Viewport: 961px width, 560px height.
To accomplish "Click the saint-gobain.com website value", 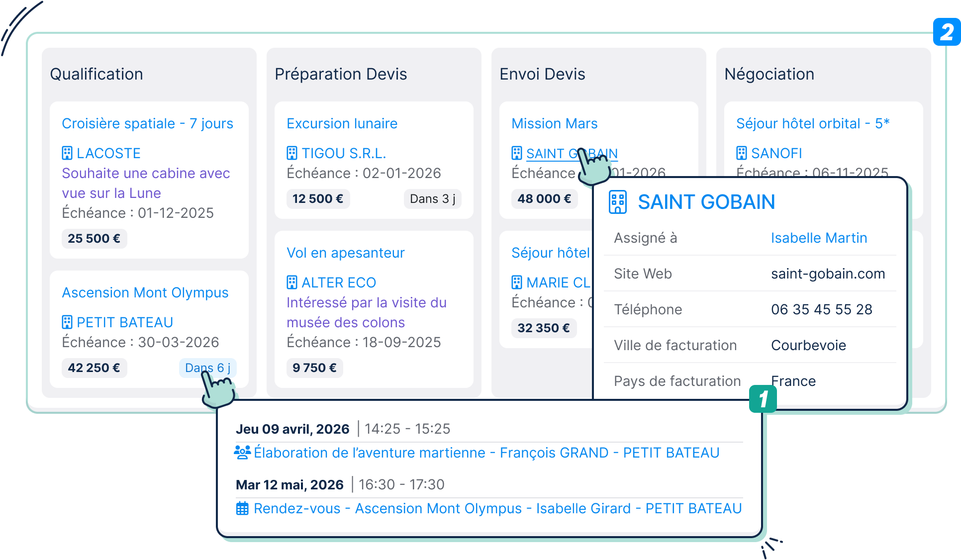I will coord(828,274).
